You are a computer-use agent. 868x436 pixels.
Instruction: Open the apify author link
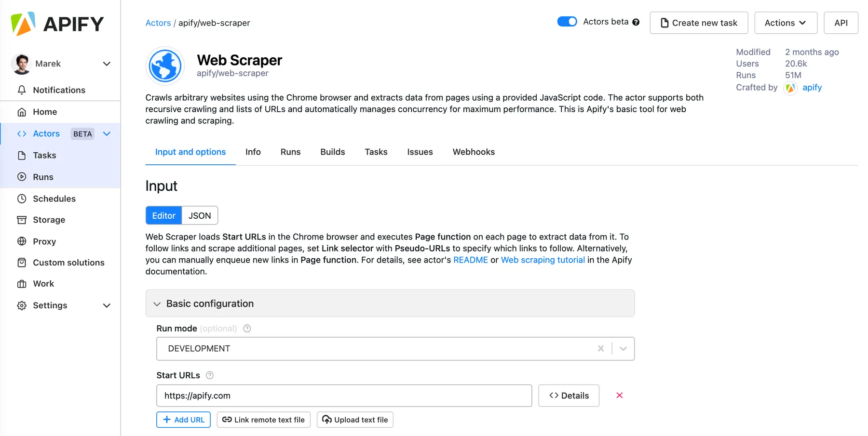pyautogui.click(x=812, y=87)
